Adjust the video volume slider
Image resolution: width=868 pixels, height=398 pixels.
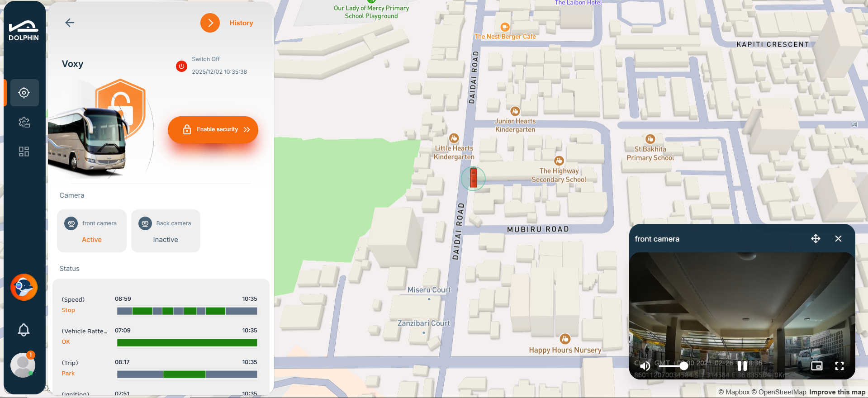[674, 366]
